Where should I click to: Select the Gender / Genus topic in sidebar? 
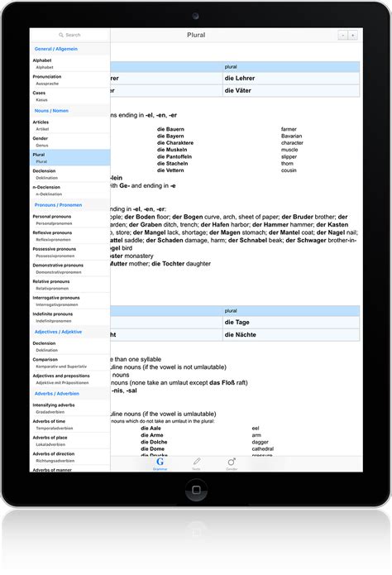(69, 141)
